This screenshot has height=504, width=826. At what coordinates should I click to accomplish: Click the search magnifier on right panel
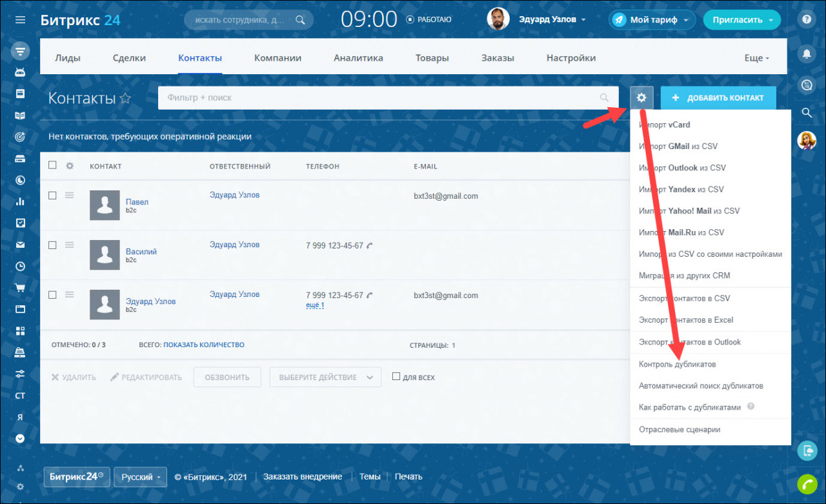[x=807, y=113]
